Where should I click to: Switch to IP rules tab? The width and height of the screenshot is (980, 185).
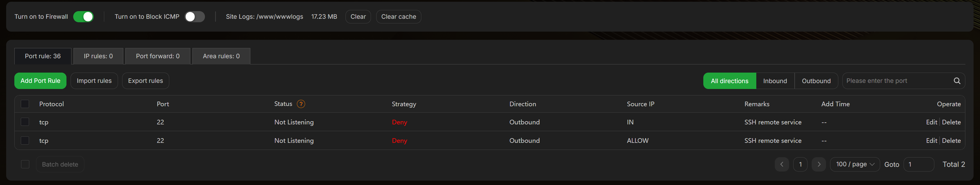(x=98, y=56)
